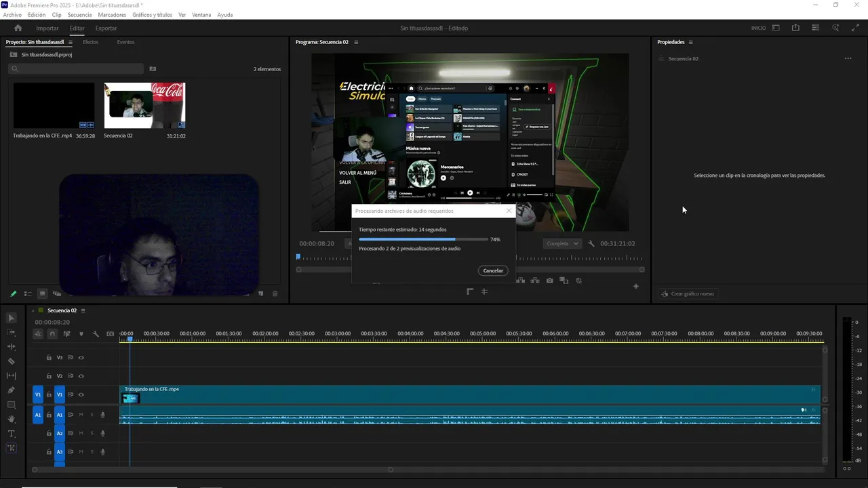Image resolution: width=868 pixels, height=488 pixels.
Task: Click the audio processing progress bar
Action: [423, 239]
